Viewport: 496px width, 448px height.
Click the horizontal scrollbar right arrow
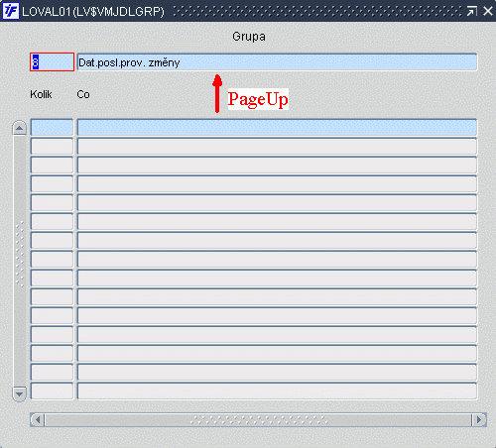click(x=478, y=420)
